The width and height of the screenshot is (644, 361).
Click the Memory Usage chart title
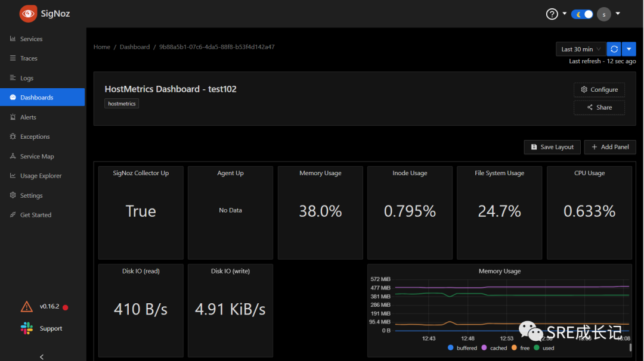pos(500,271)
